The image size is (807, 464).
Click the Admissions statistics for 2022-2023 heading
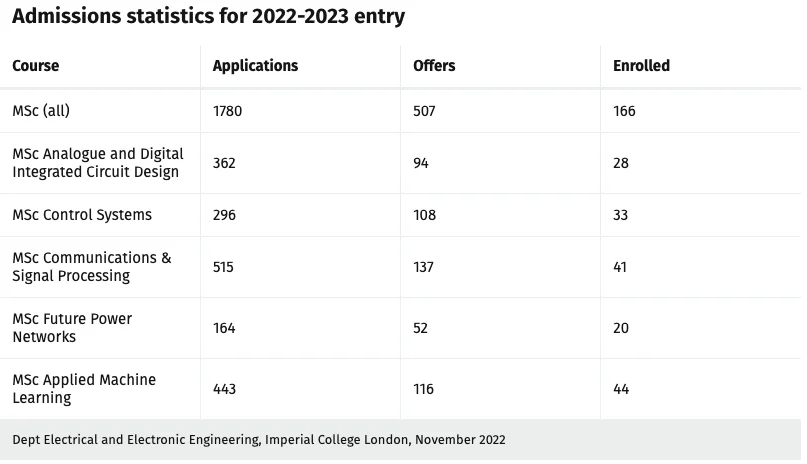[x=208, y=17]
